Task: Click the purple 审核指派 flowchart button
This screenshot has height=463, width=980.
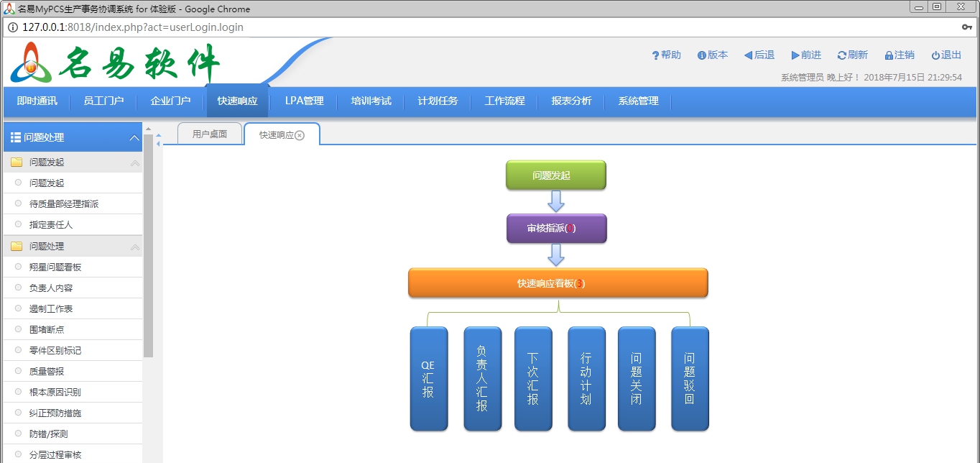Action: (557, 229)
